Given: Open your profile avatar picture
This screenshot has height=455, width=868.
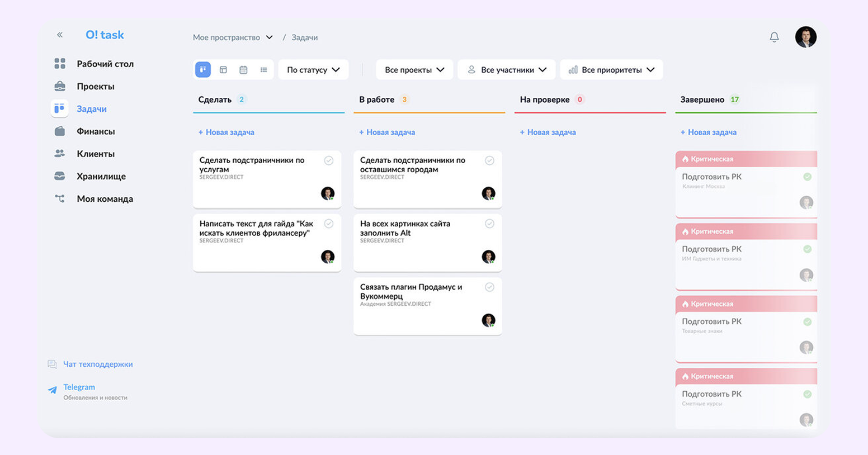Looking at the screenshot, I should [806, 37].
